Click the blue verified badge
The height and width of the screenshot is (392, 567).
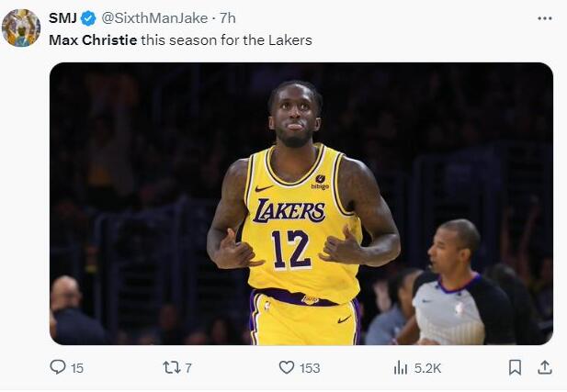(x=88, y=18)
